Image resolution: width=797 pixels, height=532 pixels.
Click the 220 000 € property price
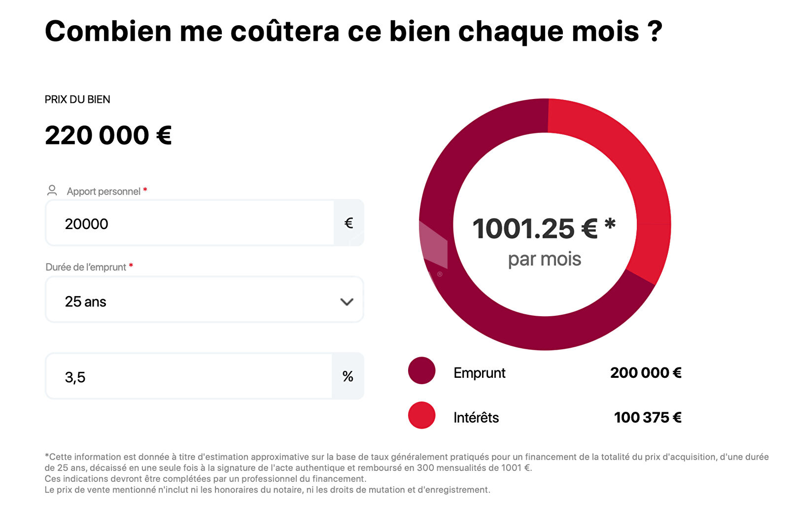point(108,135)
